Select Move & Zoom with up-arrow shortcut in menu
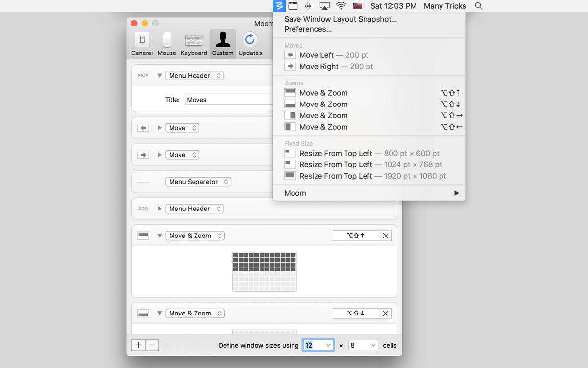This screenshot has height=368, width=588. [x=369, y=93]
